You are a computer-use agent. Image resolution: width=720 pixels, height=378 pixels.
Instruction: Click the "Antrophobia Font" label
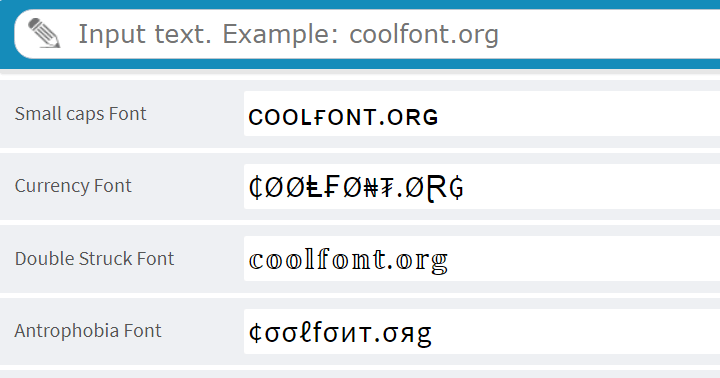[88, 331]
